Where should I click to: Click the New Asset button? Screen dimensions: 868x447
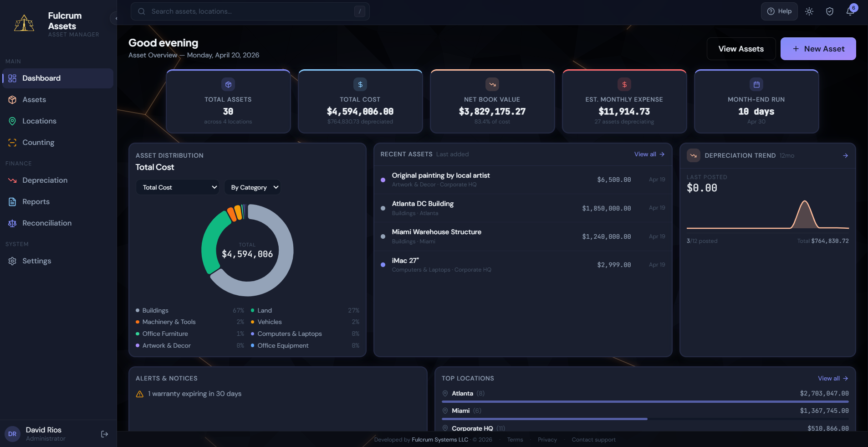[817, 49]
